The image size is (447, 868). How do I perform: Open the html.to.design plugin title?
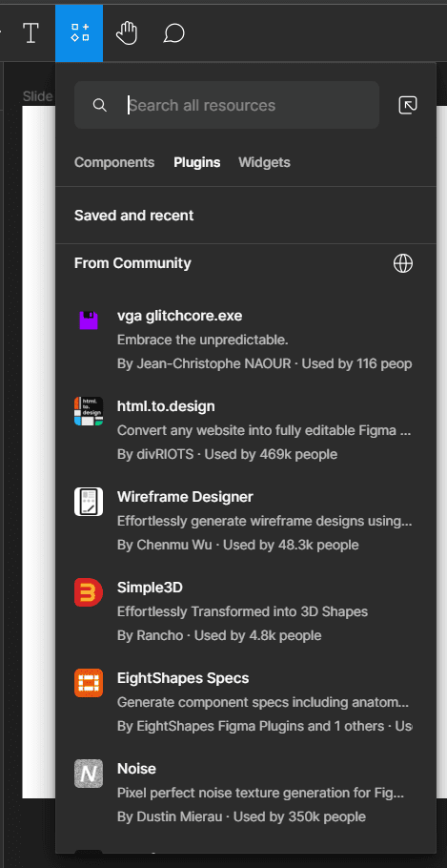point(166,406)
